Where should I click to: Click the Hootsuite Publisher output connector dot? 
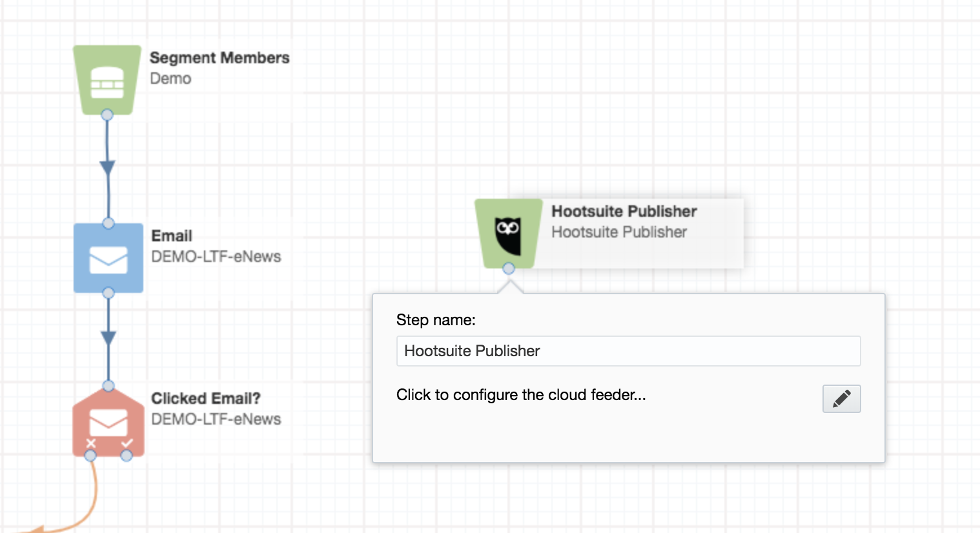click(509, 268)
